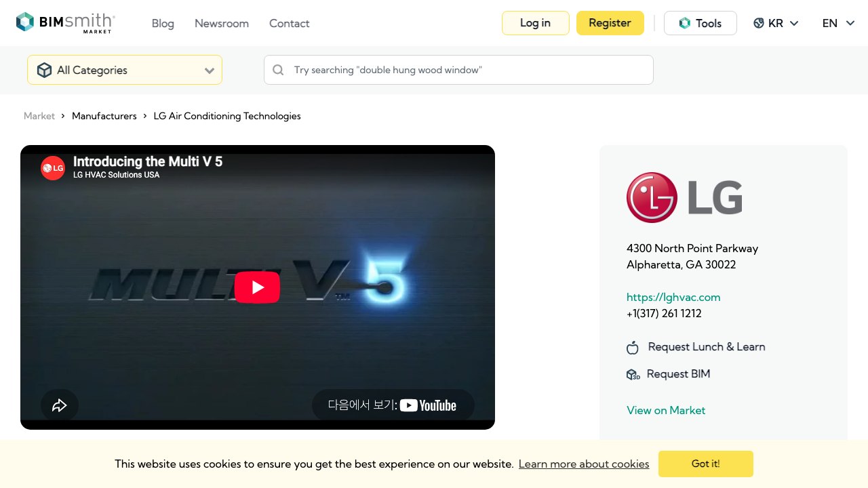This screenshot has height=488, width=868.
Task: Click the Learn more about cookies link
Action: (x=584, y=464)
